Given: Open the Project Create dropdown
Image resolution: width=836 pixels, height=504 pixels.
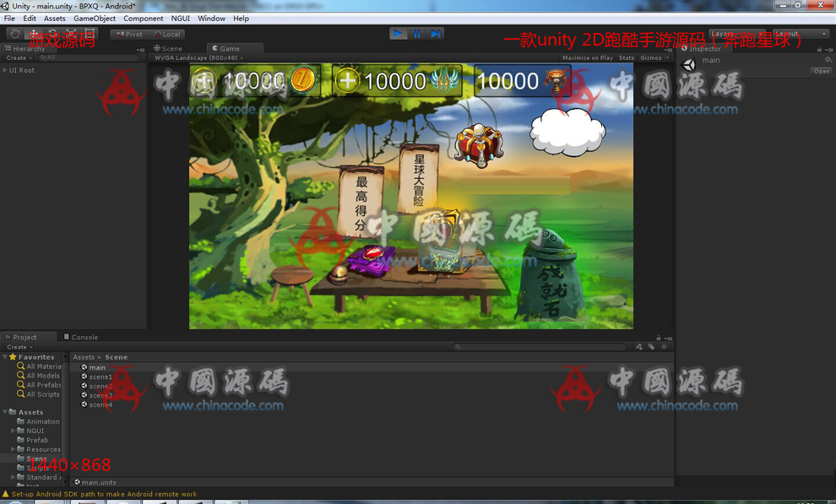Looking at the screenshot, I should (x=19, y=347).
